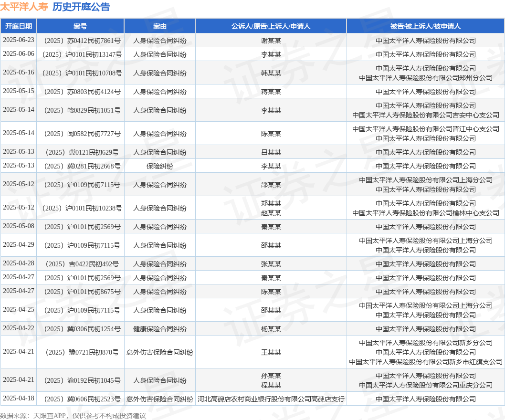Click defendant 郑州分公司 entry

coord(425,78)
